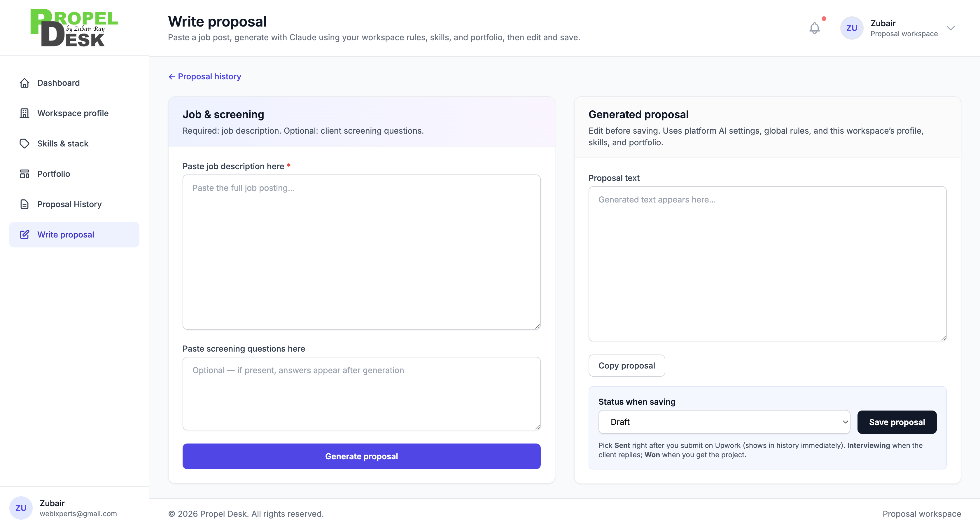Click Copy proposal
The image size is (980, 529).
[x=626, y=365]
